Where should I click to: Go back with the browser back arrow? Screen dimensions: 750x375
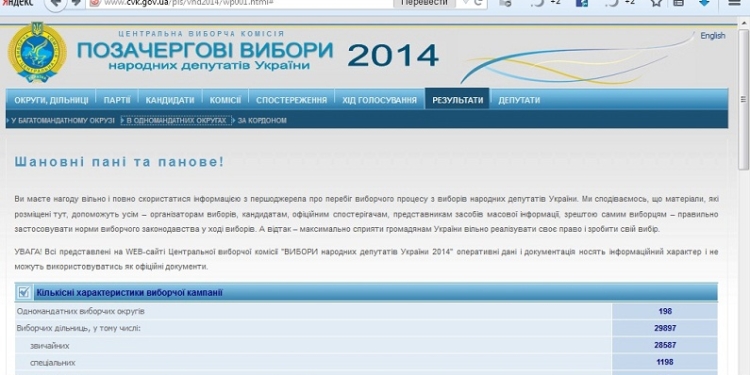55,3
